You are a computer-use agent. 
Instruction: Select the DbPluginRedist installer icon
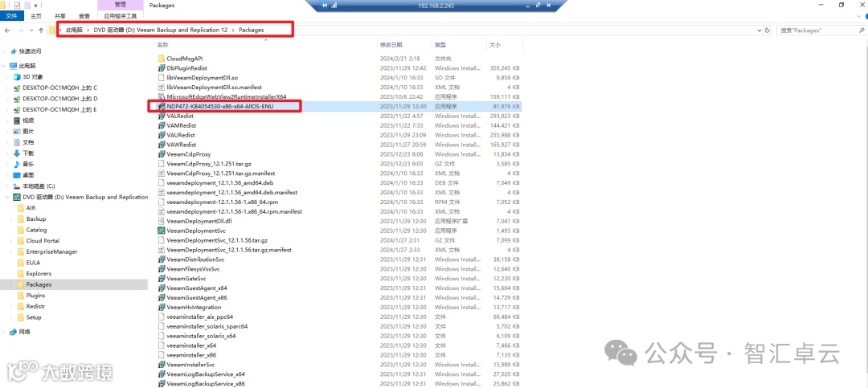[x=161, y=67]
